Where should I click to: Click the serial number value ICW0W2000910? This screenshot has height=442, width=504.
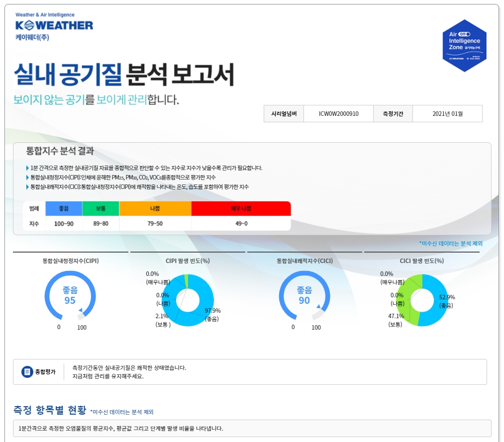[338, 114]
